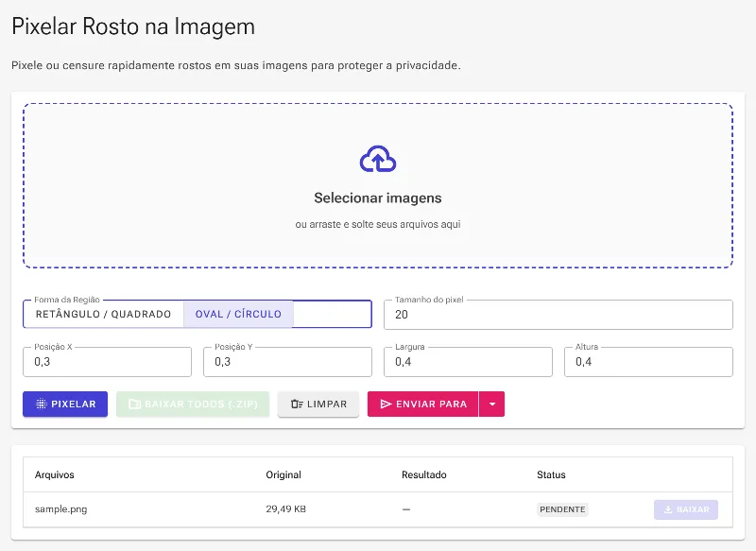
Task: Open the Enviar Para dropdown arrow
Action: pos(491,404)
